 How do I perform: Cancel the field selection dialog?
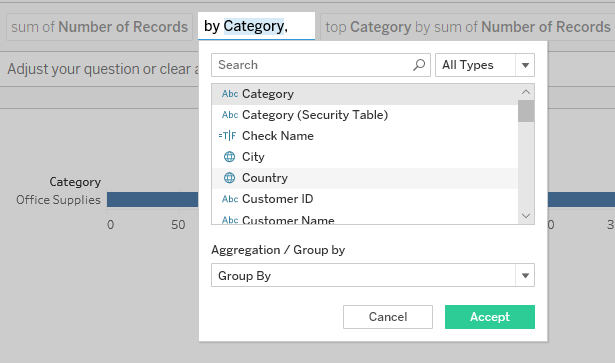click(x=388, y=317)
